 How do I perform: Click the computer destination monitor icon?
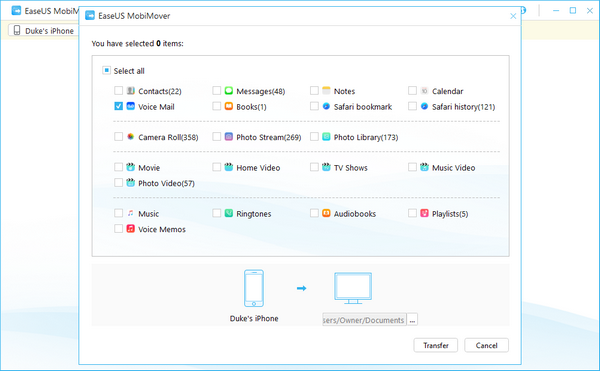point(353,288)
